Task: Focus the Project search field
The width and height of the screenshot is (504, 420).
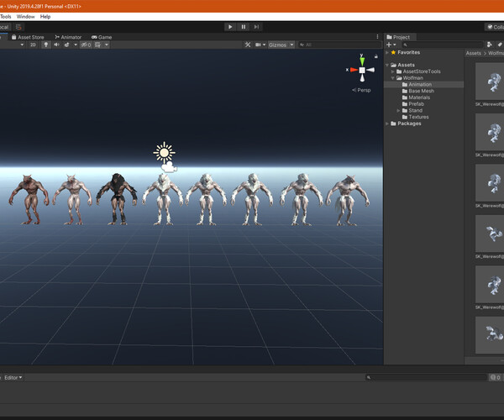Action: pyautogui.click(x=443, y=45)
